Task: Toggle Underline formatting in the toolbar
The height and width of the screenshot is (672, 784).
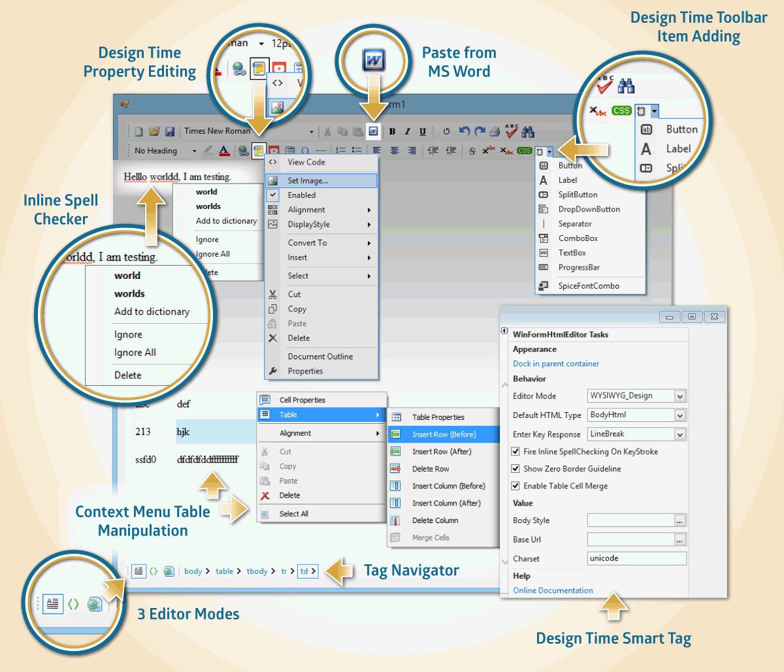Action: (423, 131)
